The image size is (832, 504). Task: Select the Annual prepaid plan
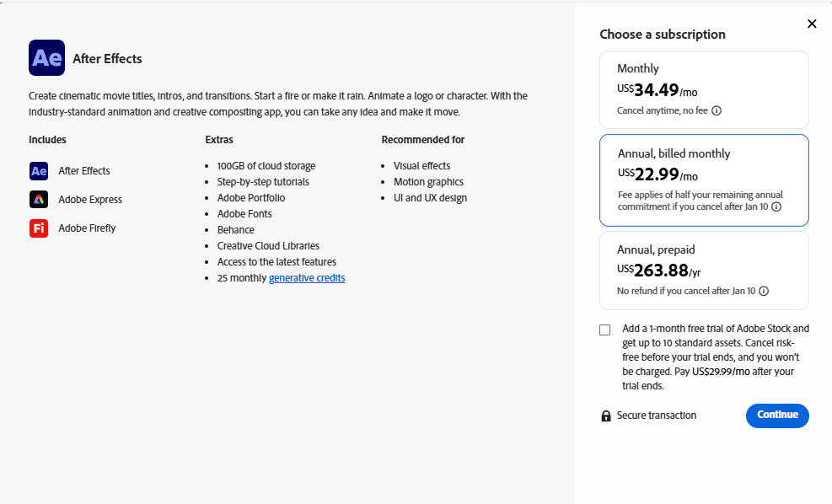coord(704,271)
